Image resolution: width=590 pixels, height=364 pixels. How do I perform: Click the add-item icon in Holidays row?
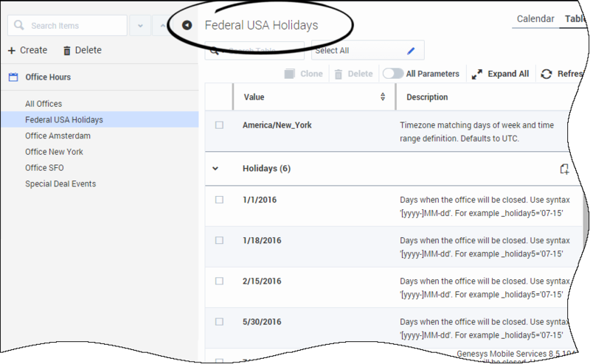[564, 169]
